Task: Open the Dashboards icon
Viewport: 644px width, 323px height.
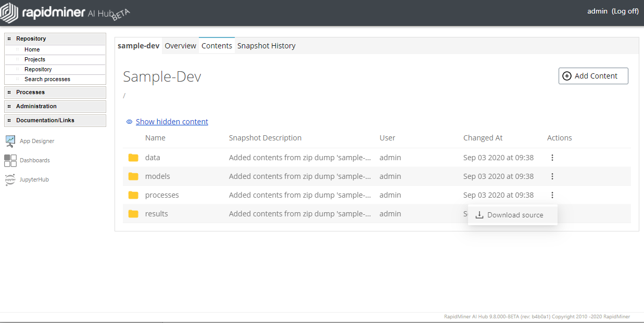Action: click(x=10, y=160)
